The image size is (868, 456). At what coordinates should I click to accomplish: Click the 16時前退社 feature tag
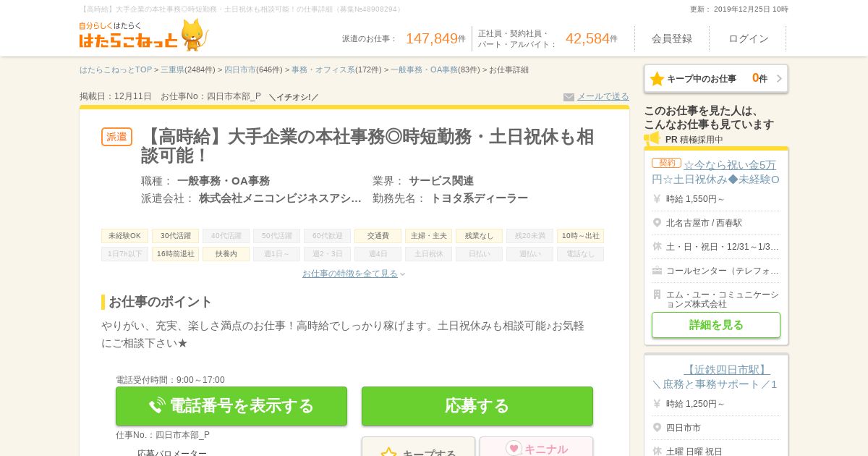pyautogui.click(x=175, y=254)
